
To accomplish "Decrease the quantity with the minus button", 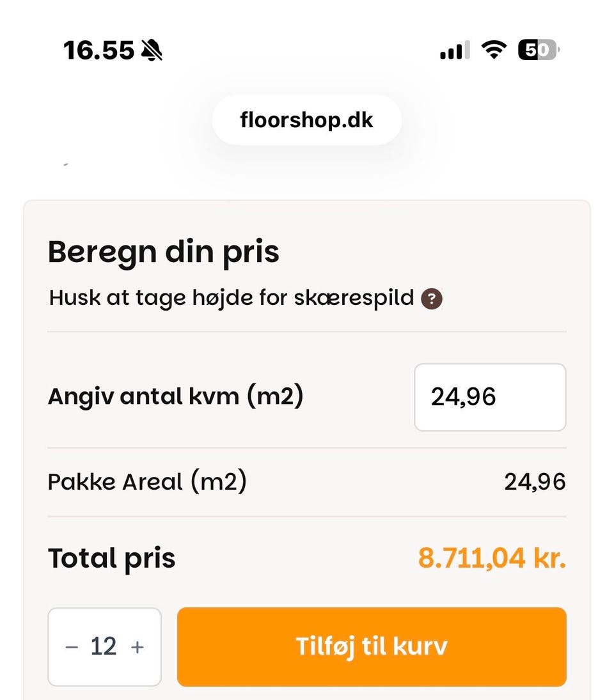I will pos(72,647).
